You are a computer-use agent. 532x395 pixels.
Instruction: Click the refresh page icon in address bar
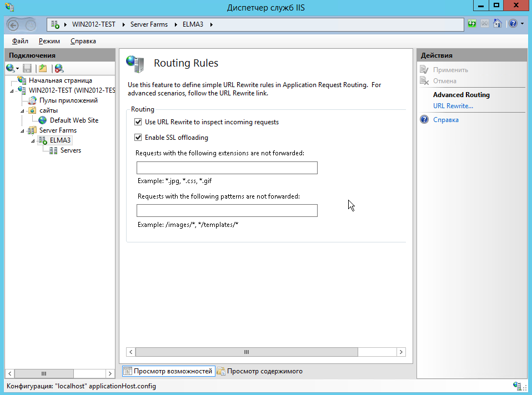472,24
